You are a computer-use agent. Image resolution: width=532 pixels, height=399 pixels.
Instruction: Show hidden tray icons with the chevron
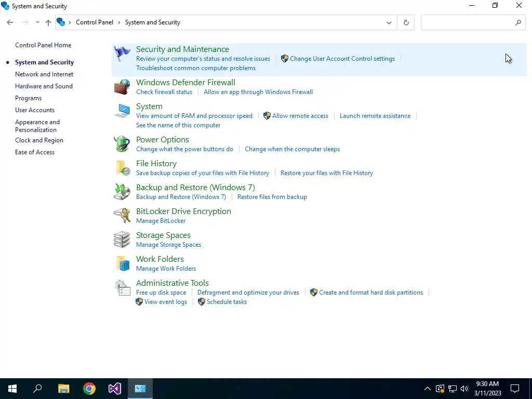click(x=428, y=389)
